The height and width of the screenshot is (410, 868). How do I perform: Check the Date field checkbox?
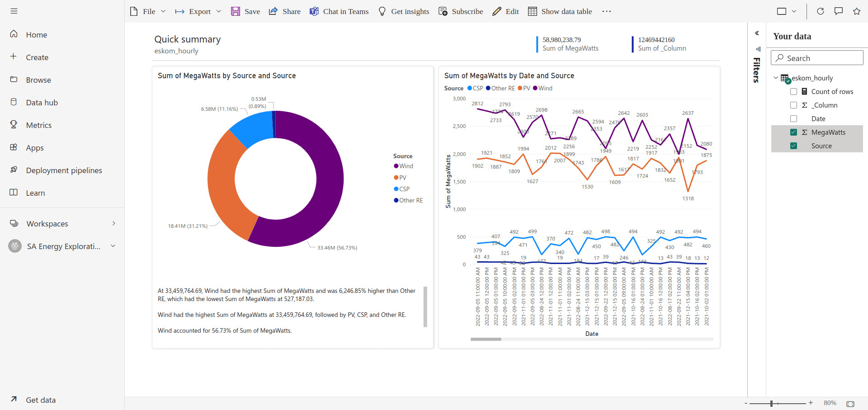tap(793, 119)
